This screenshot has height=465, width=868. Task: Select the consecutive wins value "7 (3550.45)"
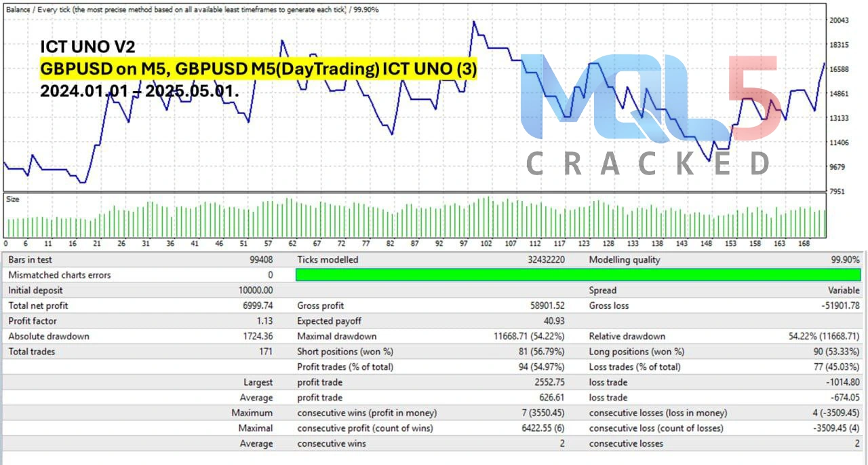(x=542, y=413)
